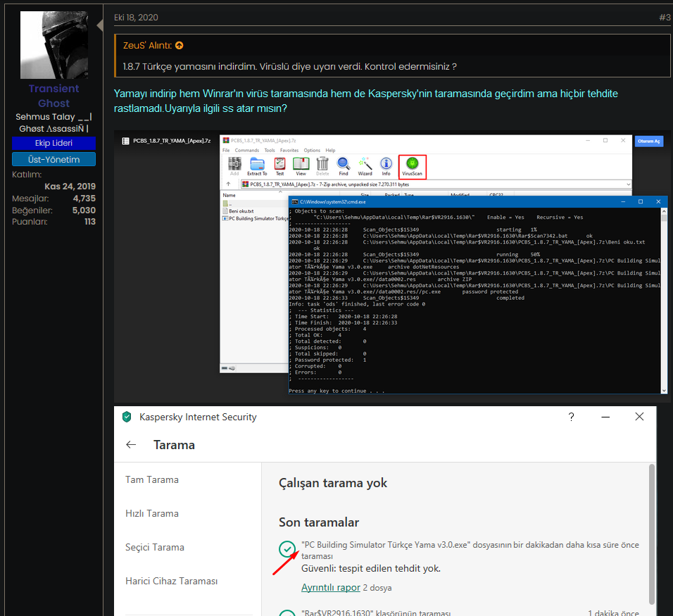This screenshot has width=673, height=616.
Task: Select the Tam Tarama tab
Action: [152, 480]
